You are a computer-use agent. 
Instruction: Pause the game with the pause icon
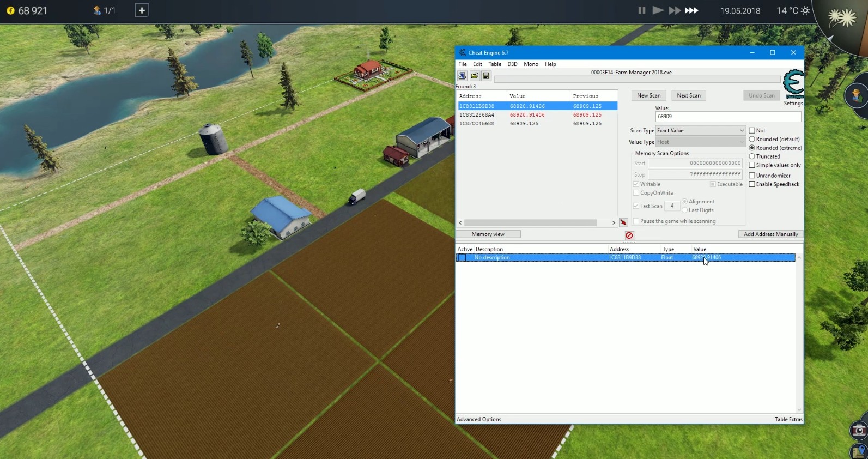[x=642, y=10]
